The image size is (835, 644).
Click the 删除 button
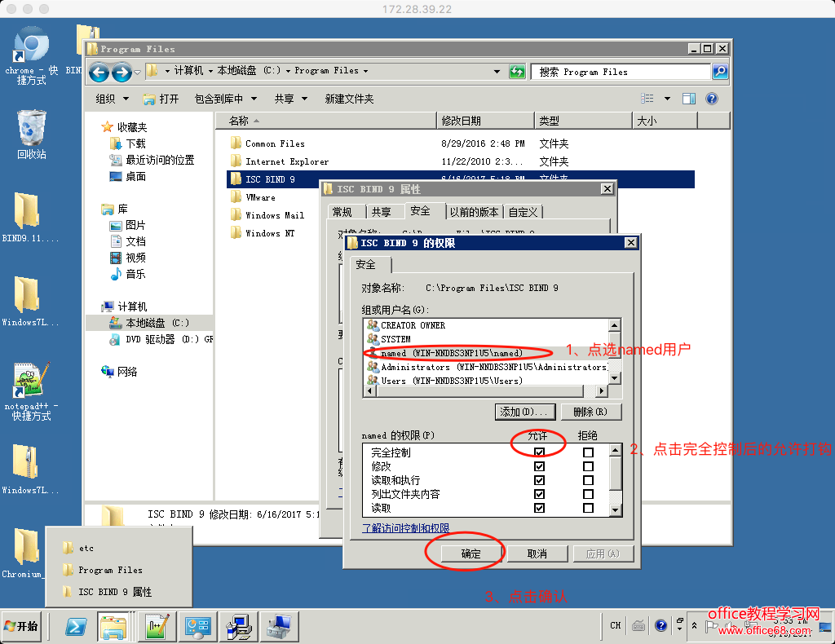[590, 412]
